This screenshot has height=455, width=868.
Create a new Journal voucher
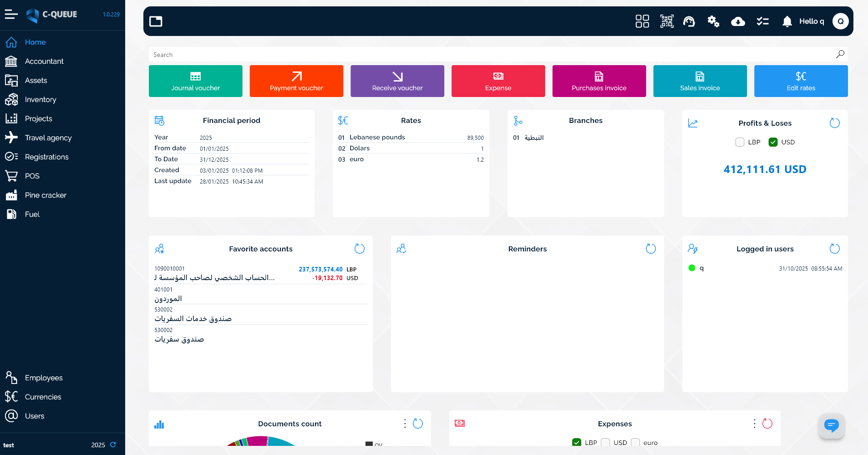tap(195, 81)
